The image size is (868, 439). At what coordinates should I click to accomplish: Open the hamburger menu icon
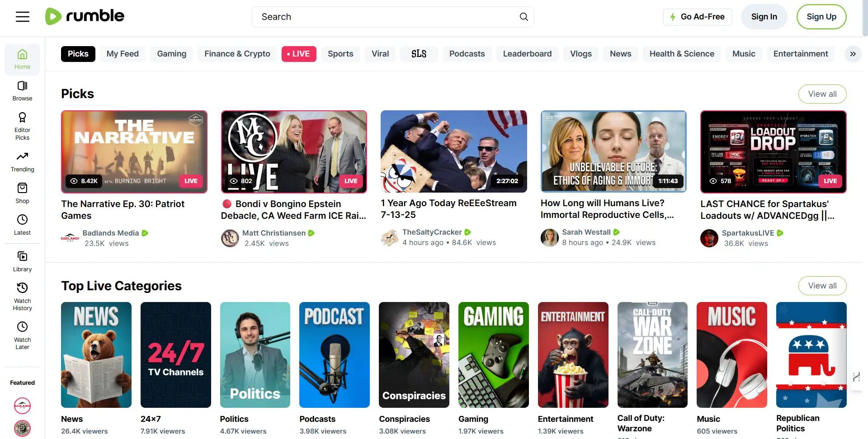click(23, 17)
